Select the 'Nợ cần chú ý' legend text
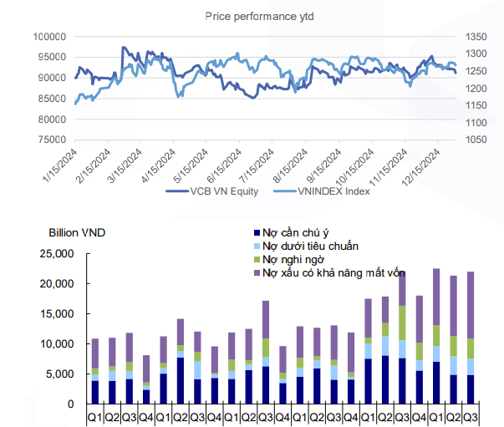The image size is (504, 427). coord(295,232)
